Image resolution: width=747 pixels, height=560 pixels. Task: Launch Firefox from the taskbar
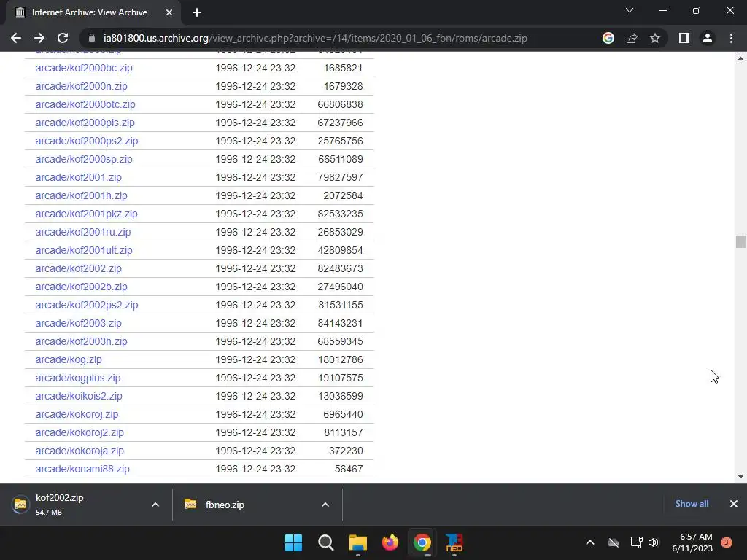point(390,542)
